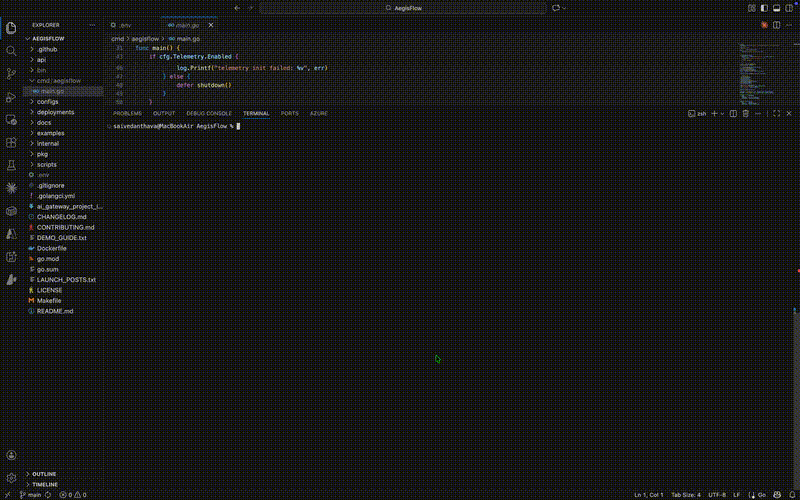
Task: Toggle the bottom panel layout button
Action: (777, 8)
